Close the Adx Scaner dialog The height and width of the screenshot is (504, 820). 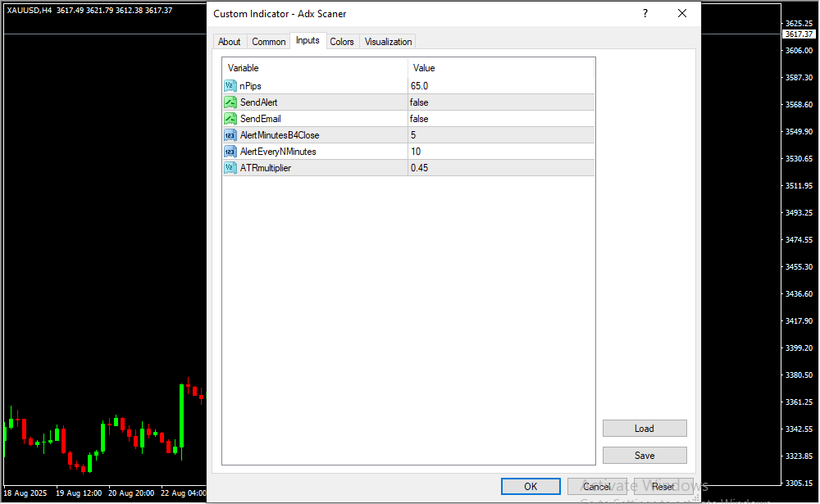coord(682,14)
